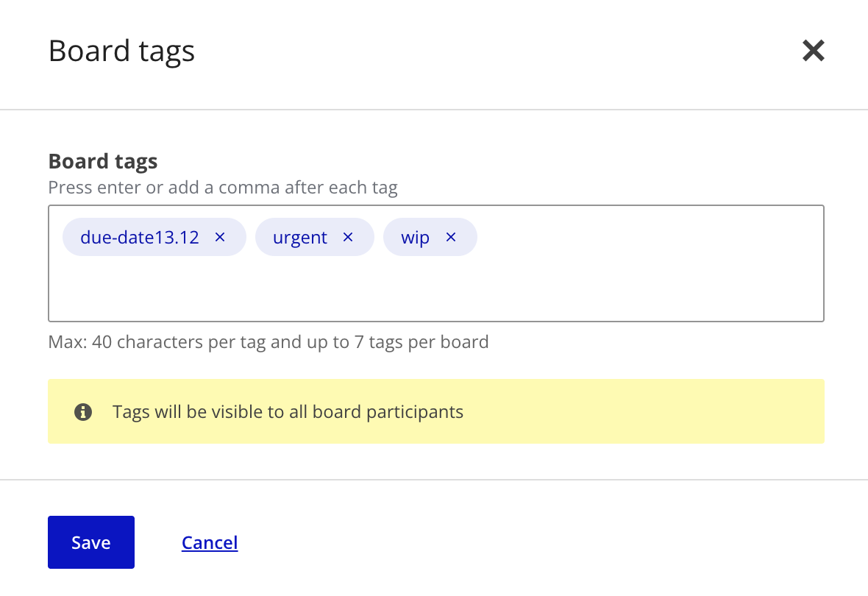Image resolution: width=868 pixels, height=596 pixels.
Task: Click the close icon at top right
Action: point(813,50)
